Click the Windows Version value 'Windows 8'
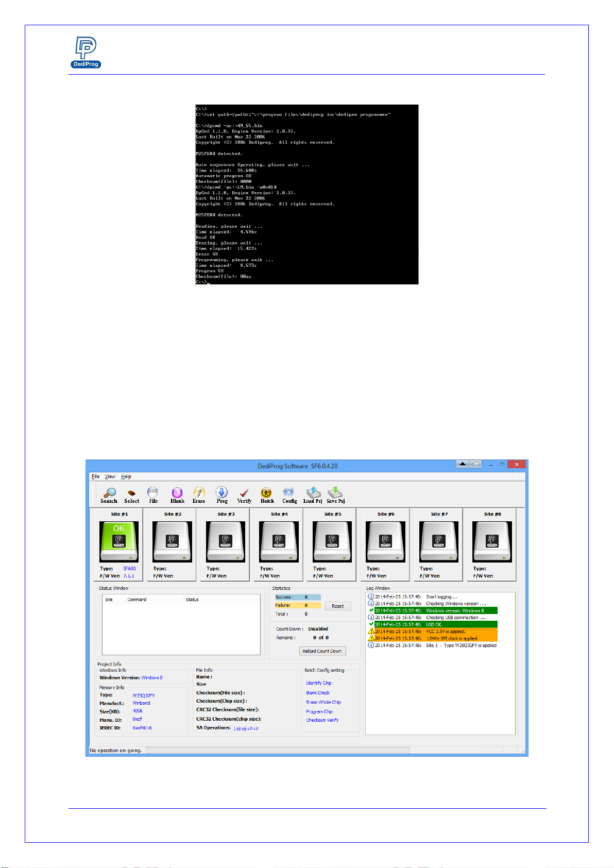Viewport: 614px width, 868px height. pyautogui.click(x=152, y=678)
